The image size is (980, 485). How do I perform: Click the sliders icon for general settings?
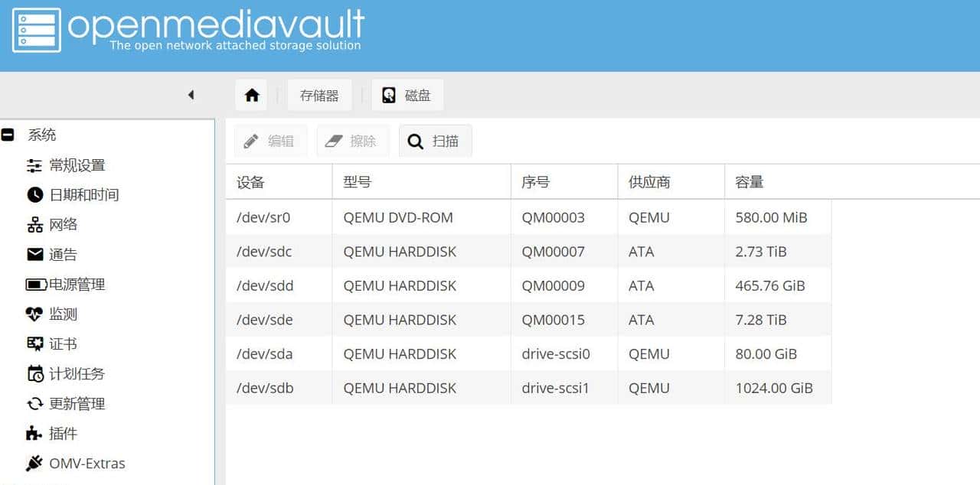point(34,165)
